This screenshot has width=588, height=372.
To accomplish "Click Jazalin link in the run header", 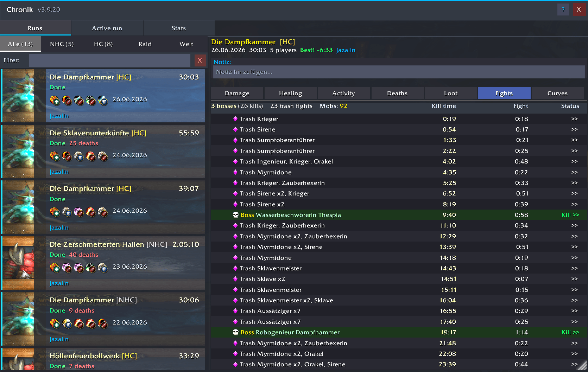I will coord(346,50).
